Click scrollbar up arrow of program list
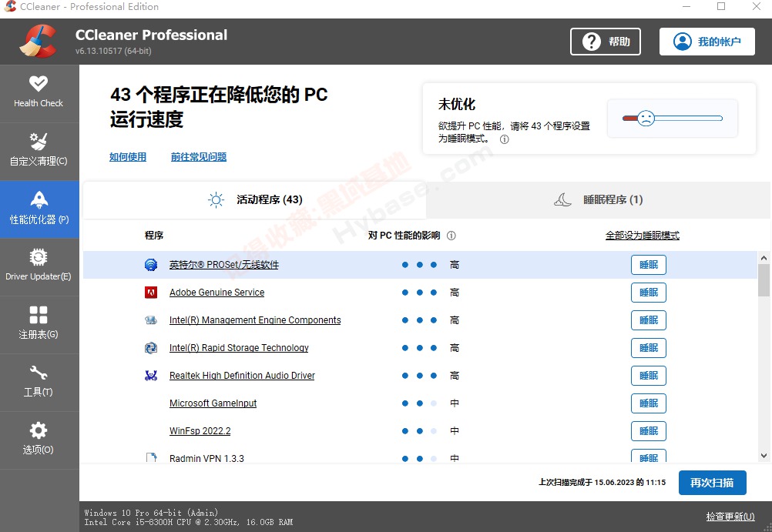Image resolution: width=772 pixels, height=532 pixels. [x=764, y=258]
